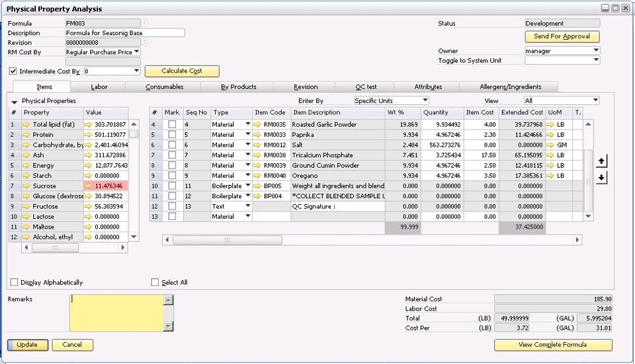The width and height of the screenshot is (635, 364).
Task: Click the UoM link arrow for Paprika row
Action: coord(550,135)
